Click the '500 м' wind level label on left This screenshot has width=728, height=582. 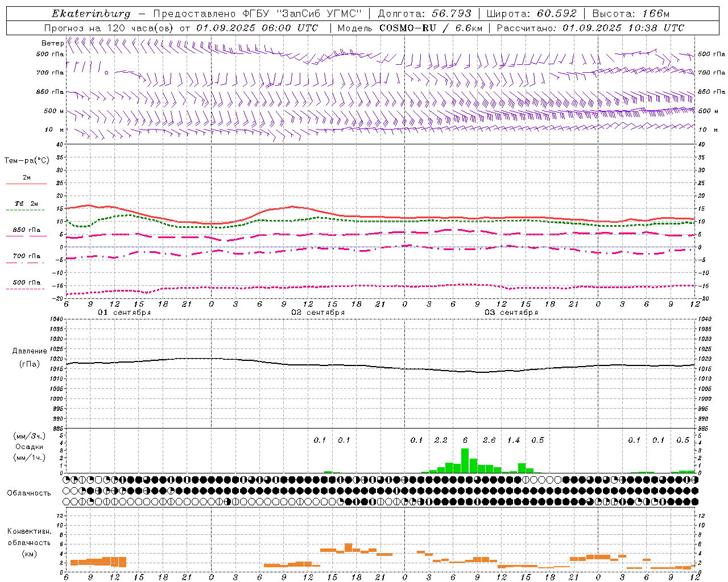tap(53, 111)
